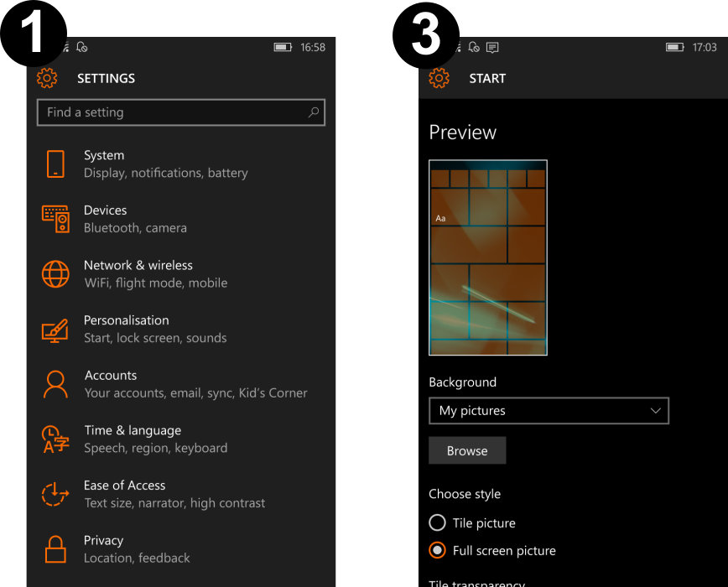Click the Ease of Access title
Viewport: 728px width, 587px height.
pos(124,486)
